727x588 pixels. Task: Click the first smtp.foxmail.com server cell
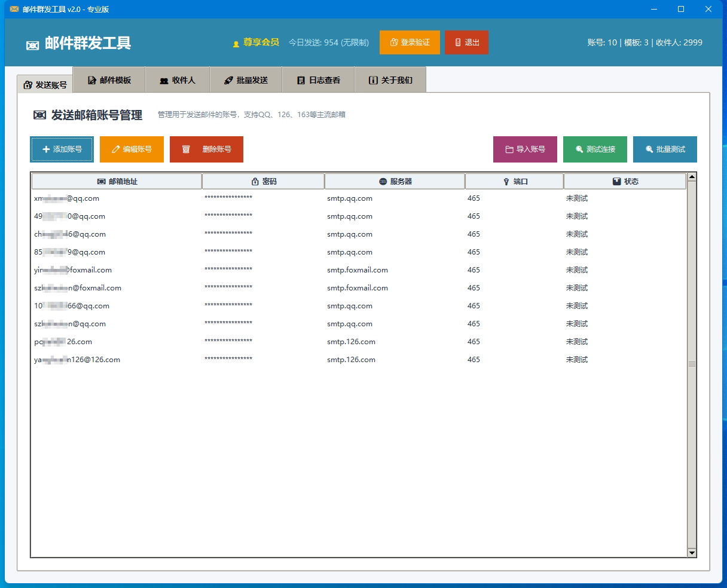[357, 270]
